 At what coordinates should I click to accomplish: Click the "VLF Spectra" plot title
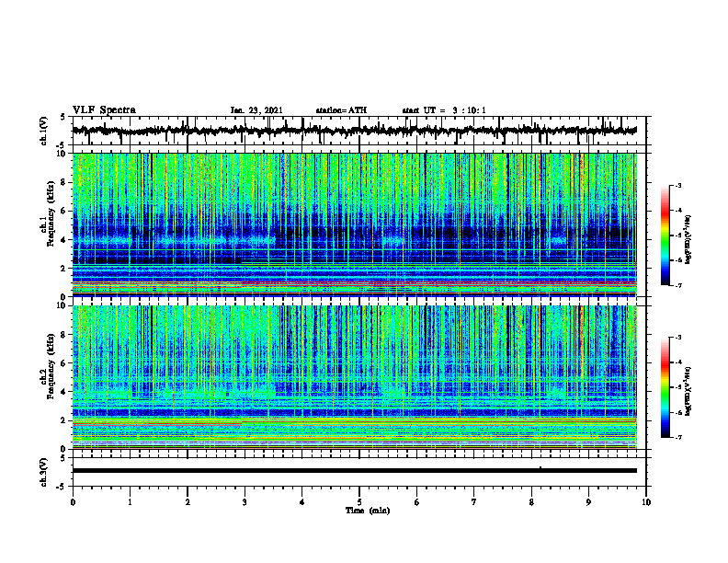104,110
